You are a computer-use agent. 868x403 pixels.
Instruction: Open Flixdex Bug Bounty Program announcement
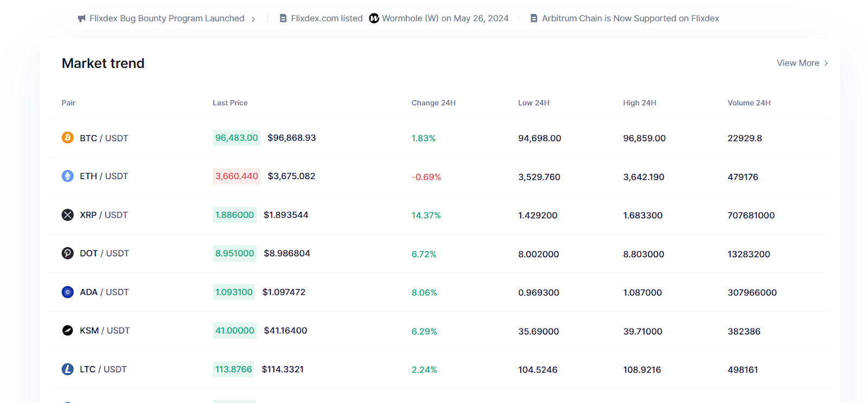pyautogui.click(x=167, y=18)
